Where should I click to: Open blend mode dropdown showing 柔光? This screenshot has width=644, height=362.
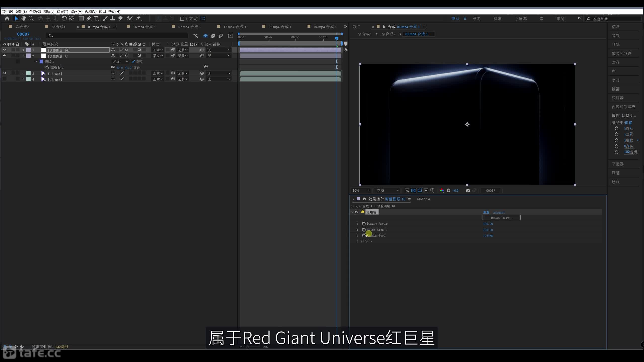tap(158, 56)
